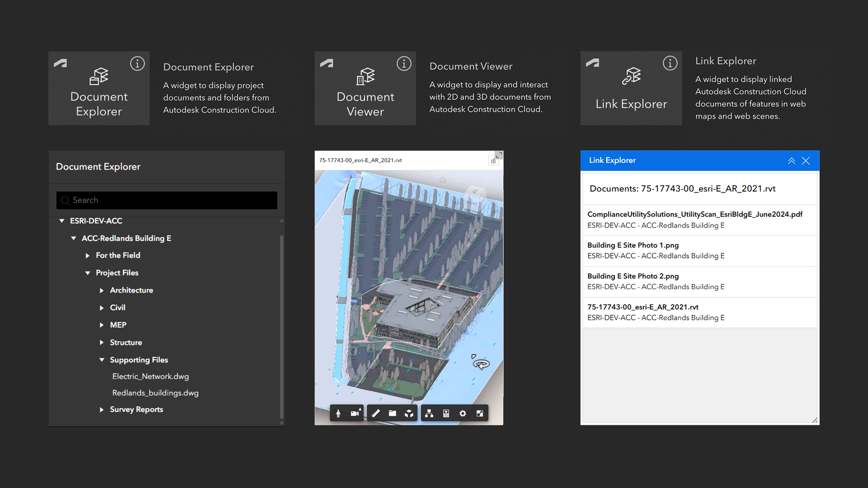Viewport: 868px width, 488px height.
Task: Open the Document Viewer settings gear
Action: pyautogui.click(x=462, y=413)
